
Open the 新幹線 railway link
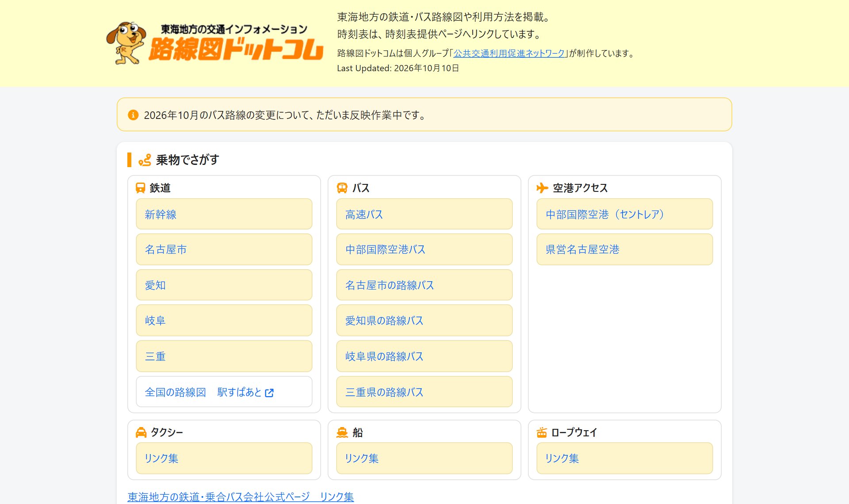pyautogui.click(x=224, y=214)
